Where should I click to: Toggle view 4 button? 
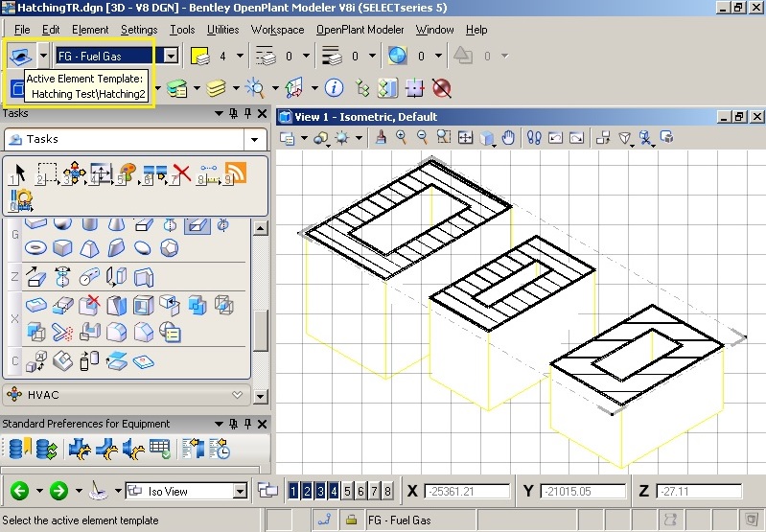pos(334,491)
